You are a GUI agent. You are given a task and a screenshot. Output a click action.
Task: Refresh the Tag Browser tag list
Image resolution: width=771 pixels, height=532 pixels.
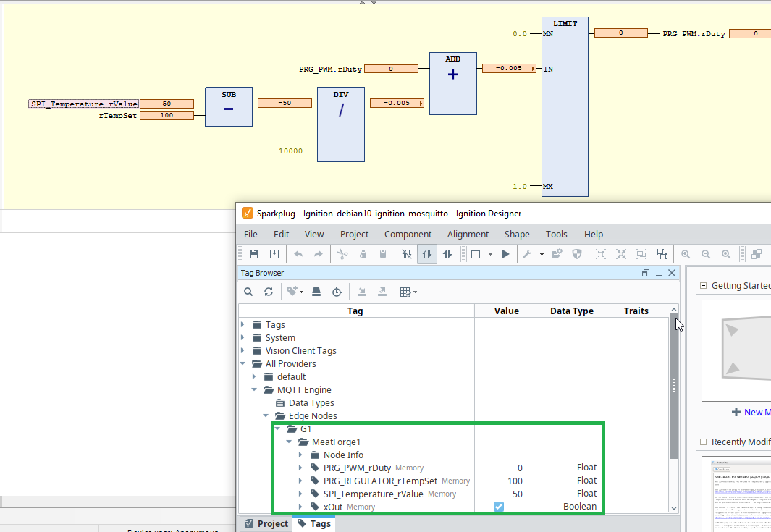(x=269, y=292)
